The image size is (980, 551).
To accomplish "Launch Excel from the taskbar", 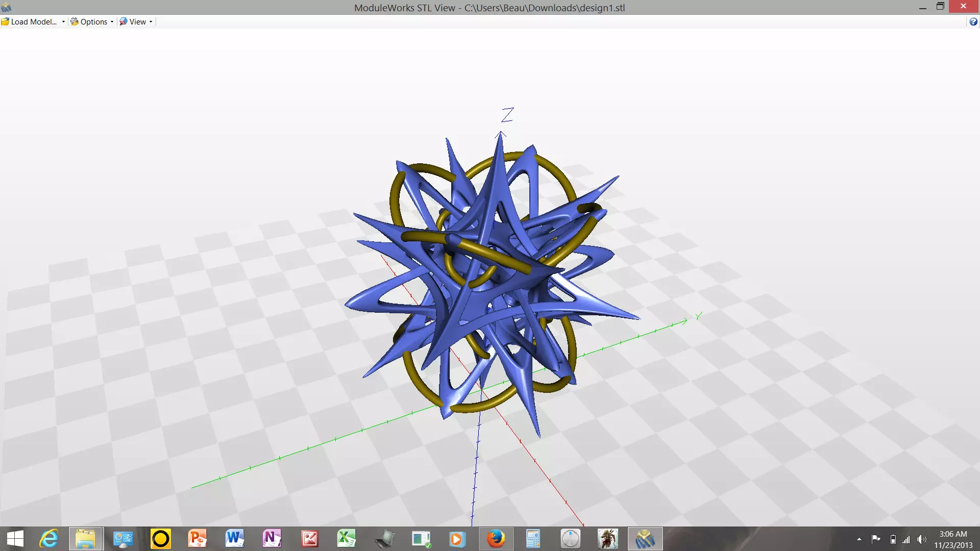I will pyautogui.click(x=347, y=539).
